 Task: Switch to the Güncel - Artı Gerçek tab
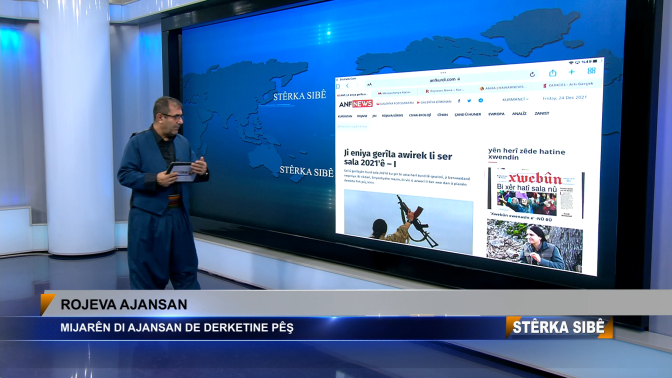[x=568, y=85]
